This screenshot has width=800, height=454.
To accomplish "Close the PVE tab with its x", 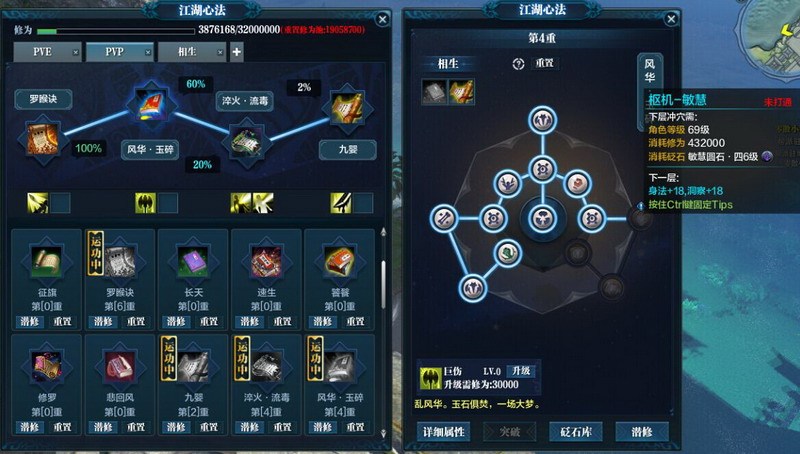I will (76, 52).
